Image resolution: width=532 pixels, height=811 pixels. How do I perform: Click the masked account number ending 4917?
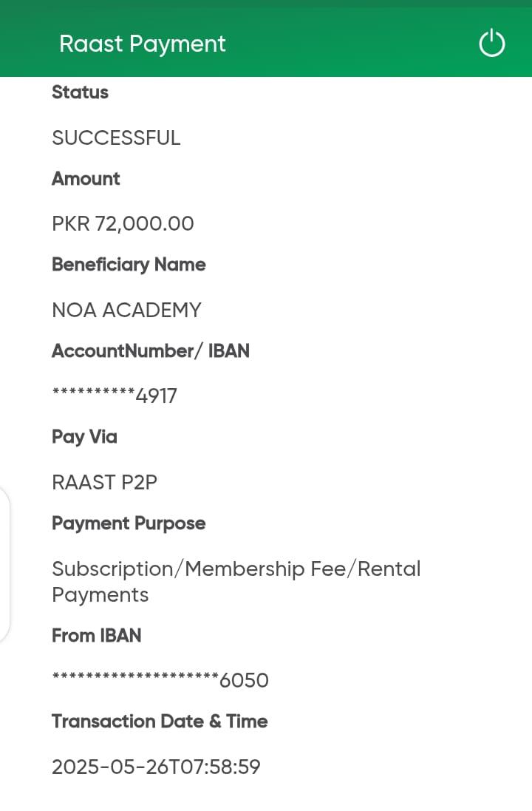pos(115,396)
